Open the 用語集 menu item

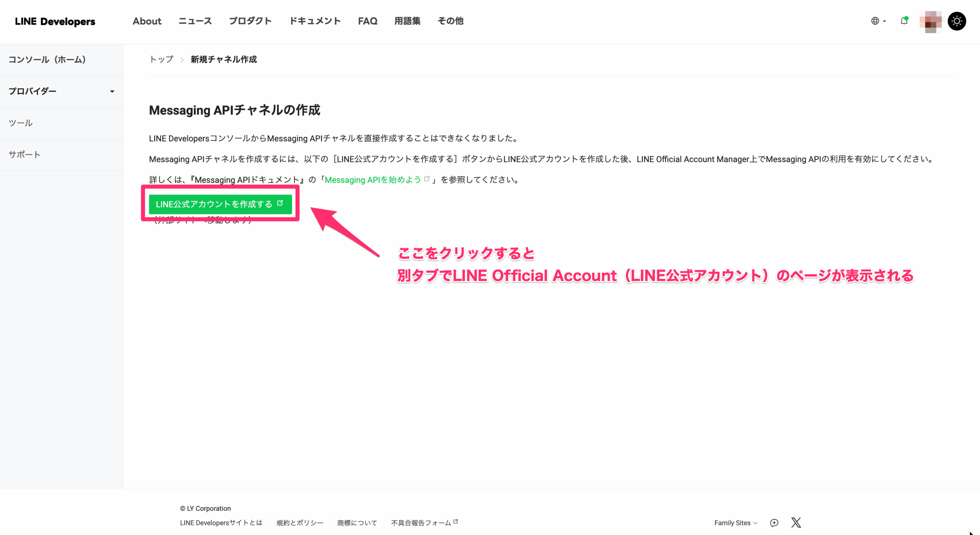coord(407,21)
